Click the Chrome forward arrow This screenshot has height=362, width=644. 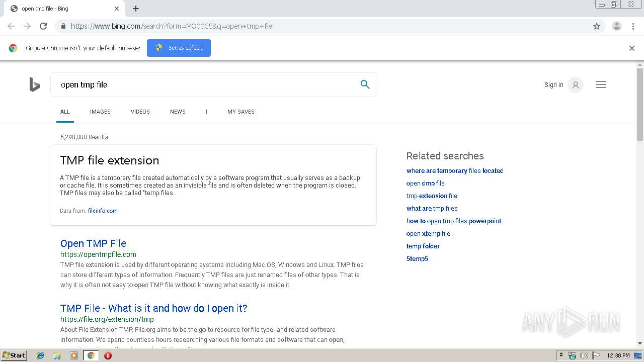(x=27, y=26)
